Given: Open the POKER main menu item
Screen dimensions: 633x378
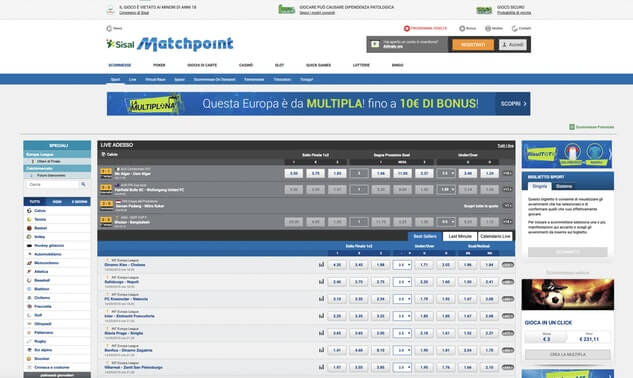Looking at the screenshot, I should tap(159, 65).
